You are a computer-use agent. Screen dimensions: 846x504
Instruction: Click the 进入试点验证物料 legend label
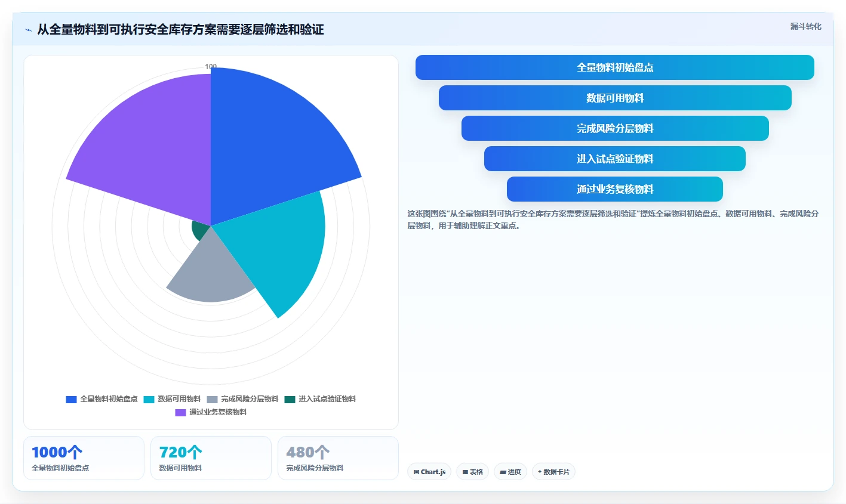click(327, 399)
